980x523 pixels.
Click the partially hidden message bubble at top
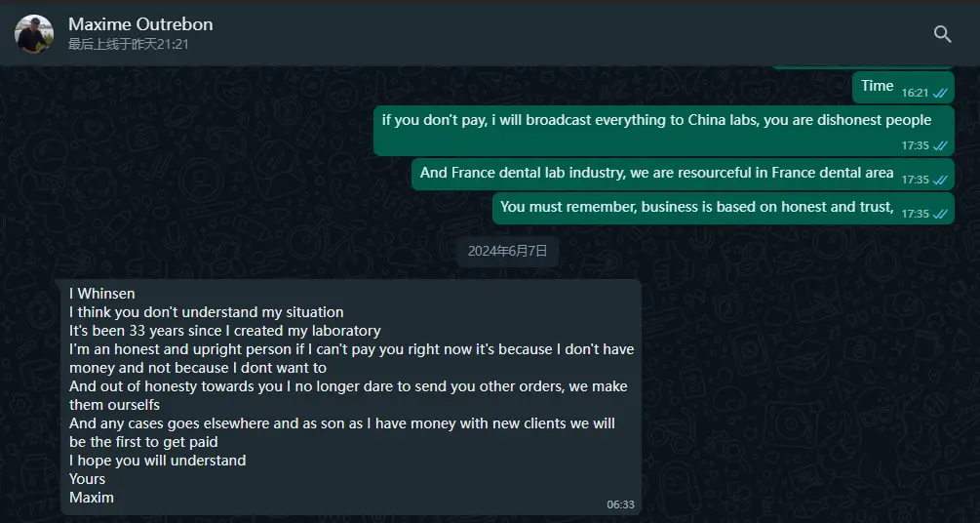863,67
